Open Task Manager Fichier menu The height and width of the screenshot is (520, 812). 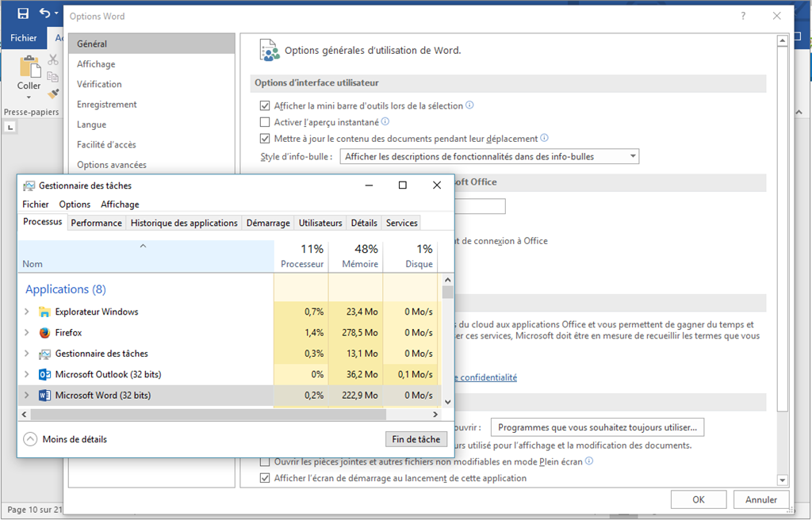coord(35,204)
